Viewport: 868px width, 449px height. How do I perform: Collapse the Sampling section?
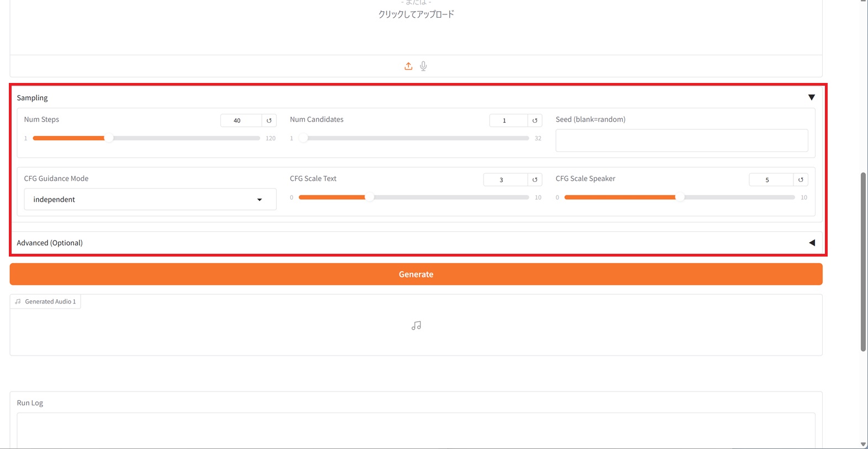tap(811, 98)
